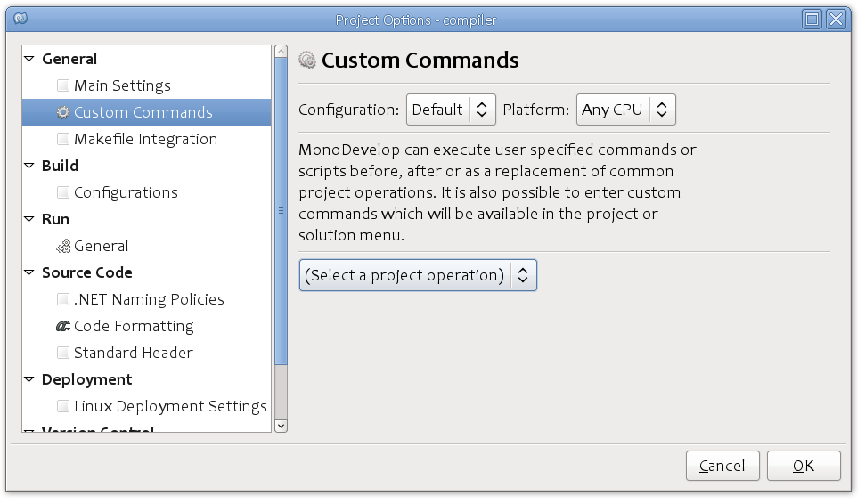Open the Configuration Default dropdown
The height and width of the screenshot is (504, 865).
451,110
